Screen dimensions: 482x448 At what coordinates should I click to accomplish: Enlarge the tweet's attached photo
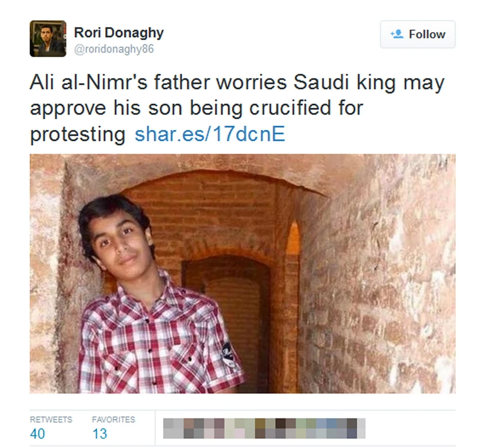(x=242, y=273)
